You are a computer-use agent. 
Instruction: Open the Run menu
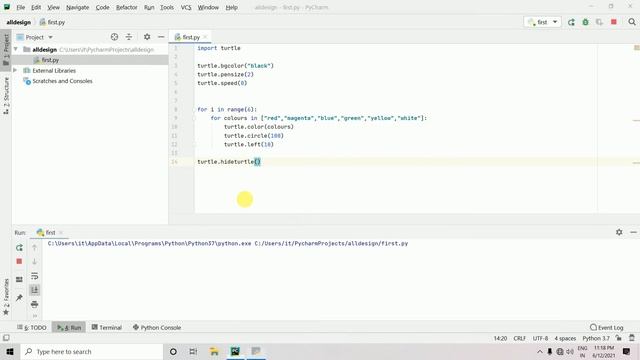point(149,7)
